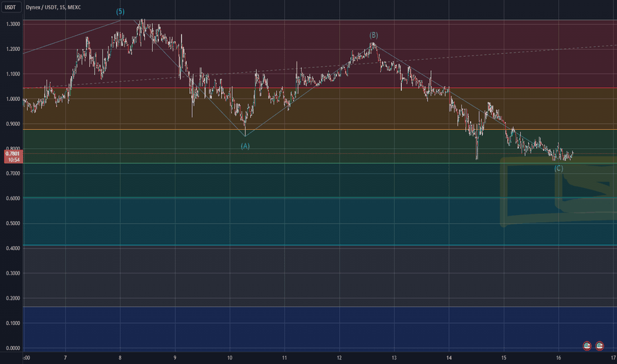Click the 0.2000 price axis label
Image resolution: width=617 pixels, height=364 pixels.
coord(13,298)
